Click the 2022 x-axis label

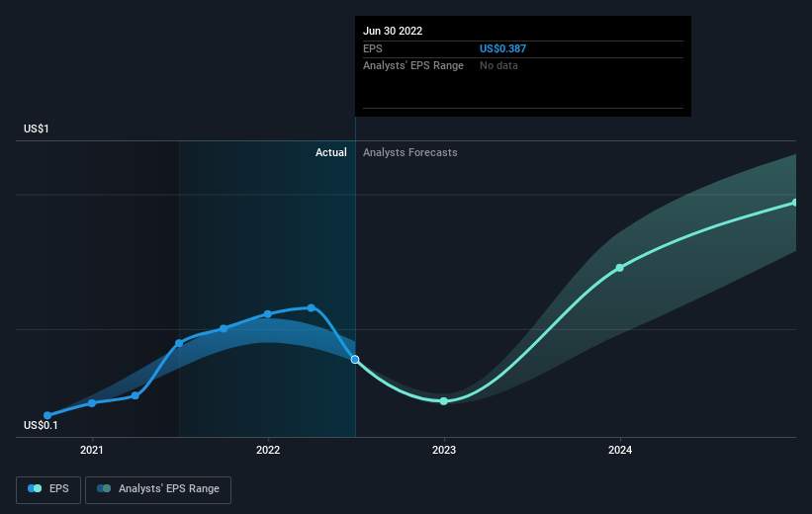coord(268,450)
